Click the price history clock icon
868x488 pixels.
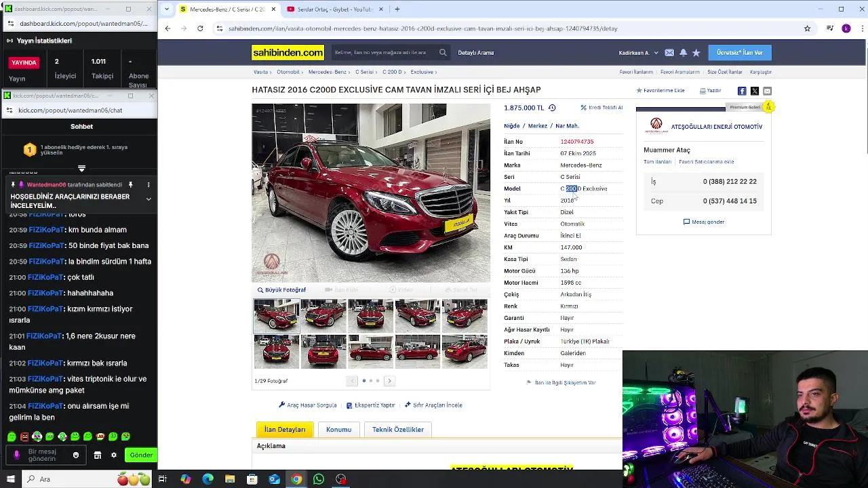pos(552,108)
